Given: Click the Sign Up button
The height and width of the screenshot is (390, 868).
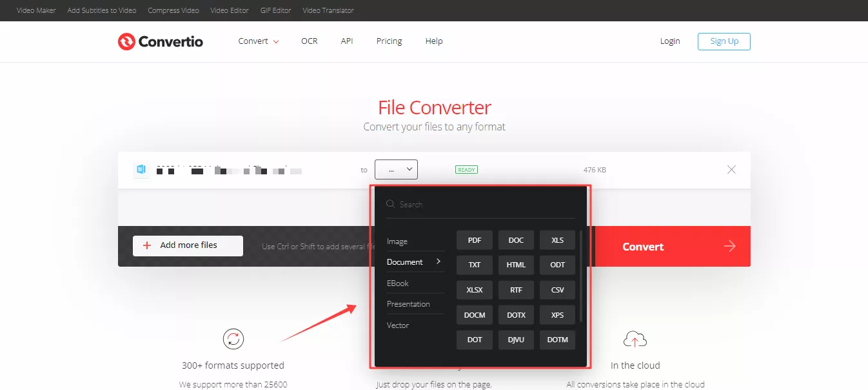Looking at the screenshot, I should [x=724, y=41].
